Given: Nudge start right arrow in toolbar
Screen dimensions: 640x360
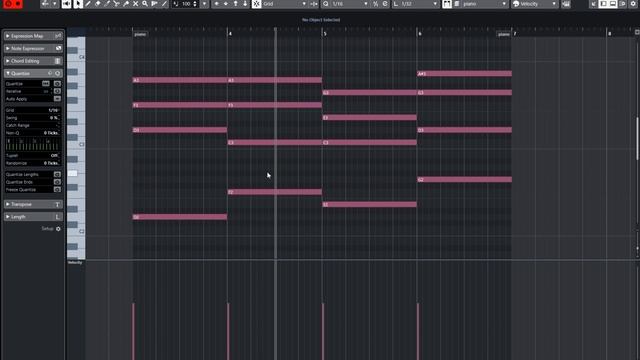Looking at the screenshot, I should click(226, 4).
